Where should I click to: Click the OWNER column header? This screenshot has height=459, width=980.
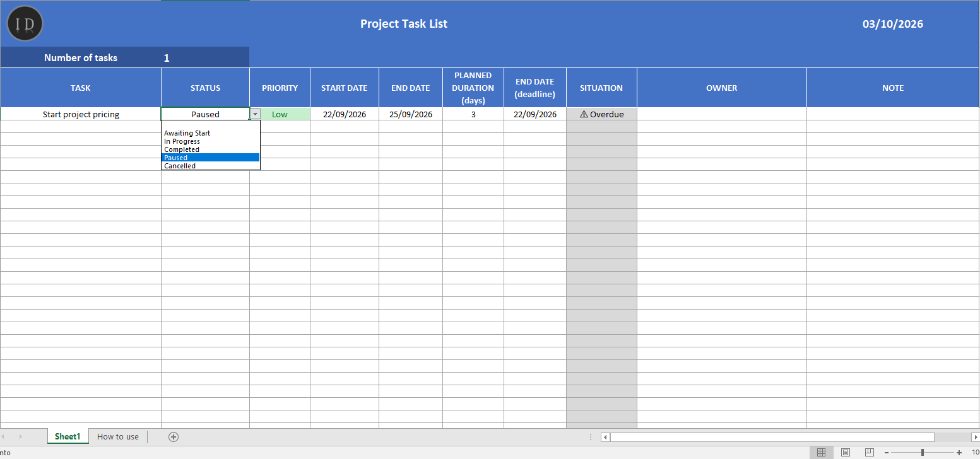[x=722, y=88]
